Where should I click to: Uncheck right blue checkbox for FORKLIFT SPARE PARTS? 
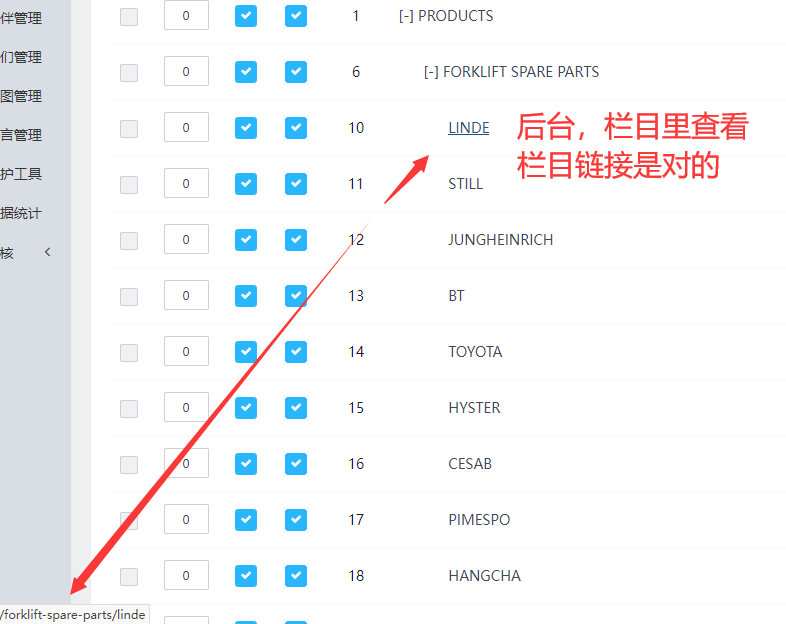(x=296, y=72)
